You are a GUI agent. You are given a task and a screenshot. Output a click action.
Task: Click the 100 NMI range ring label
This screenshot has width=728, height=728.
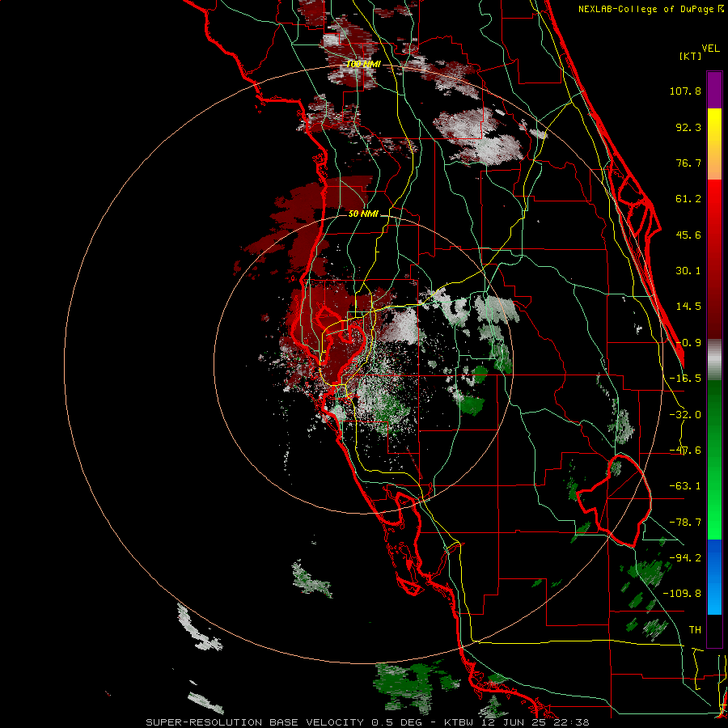coord(363,64)
